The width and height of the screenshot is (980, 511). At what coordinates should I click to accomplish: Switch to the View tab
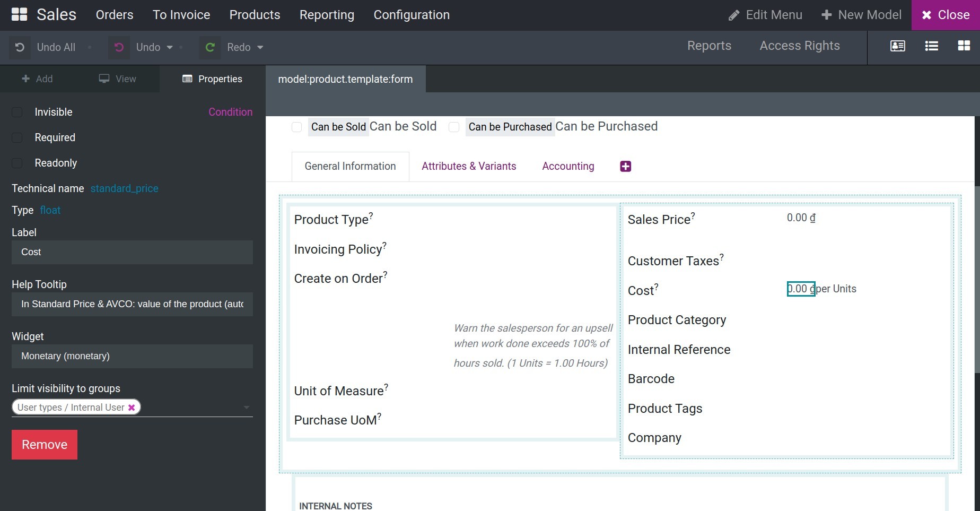tap(117, 79)
